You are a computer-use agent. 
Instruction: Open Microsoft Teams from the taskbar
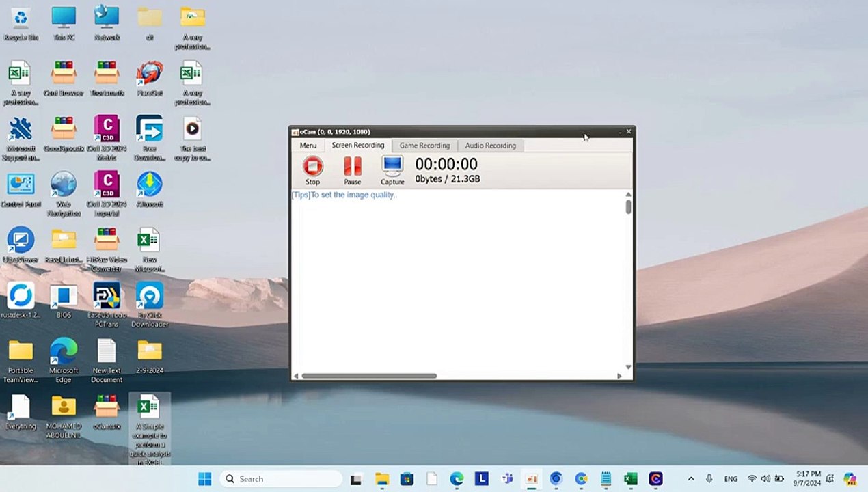506,479
